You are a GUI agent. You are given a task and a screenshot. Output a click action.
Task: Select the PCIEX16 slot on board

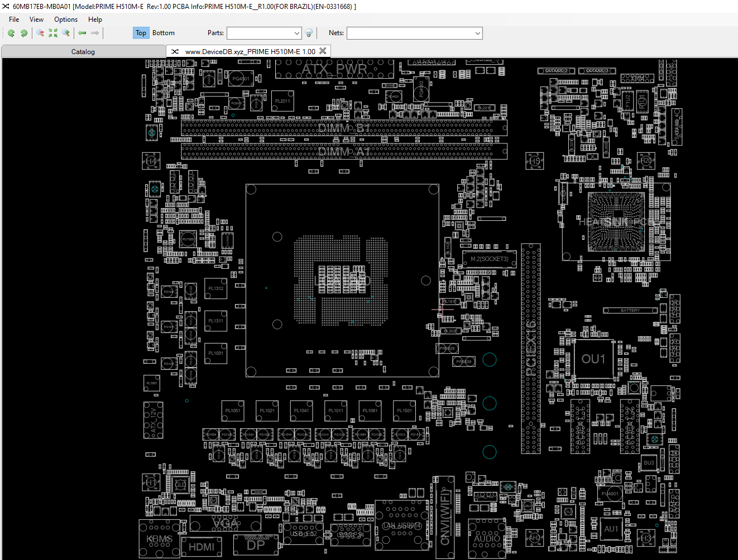[531, 348]
